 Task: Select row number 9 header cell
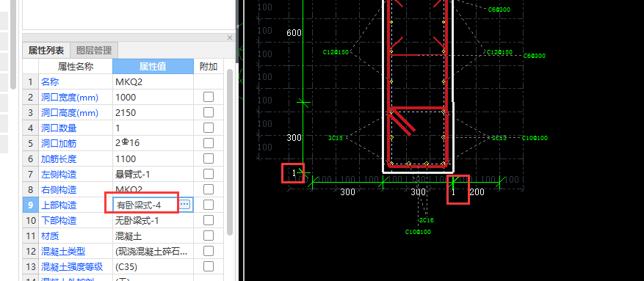pos(30,205)
